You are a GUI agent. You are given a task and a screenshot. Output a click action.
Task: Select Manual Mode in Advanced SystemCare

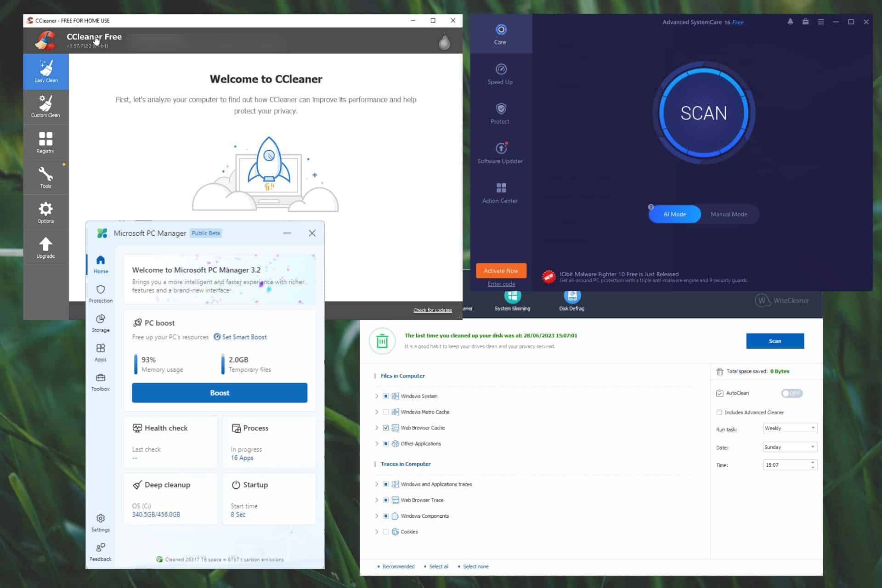pos(729,214)
